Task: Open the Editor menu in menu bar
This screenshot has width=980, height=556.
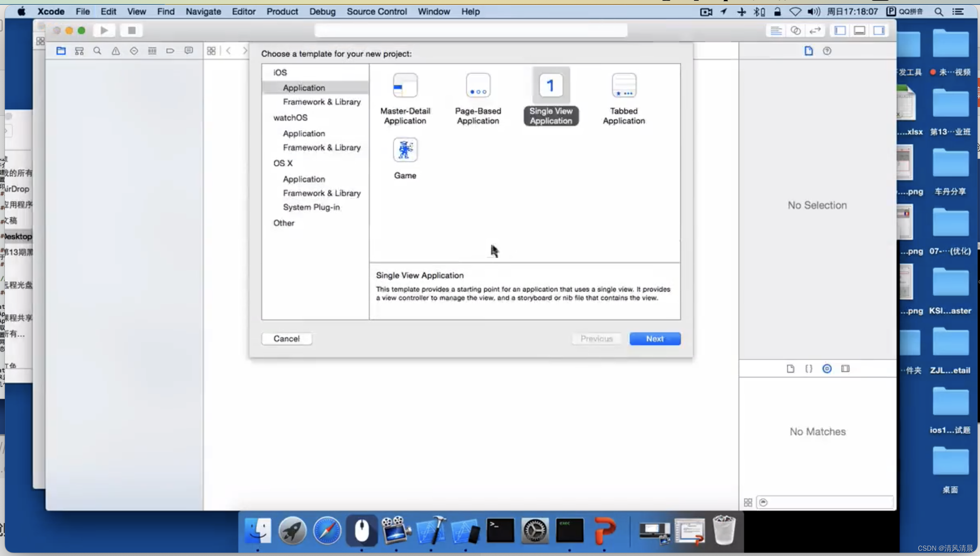Action: (243, 11)
